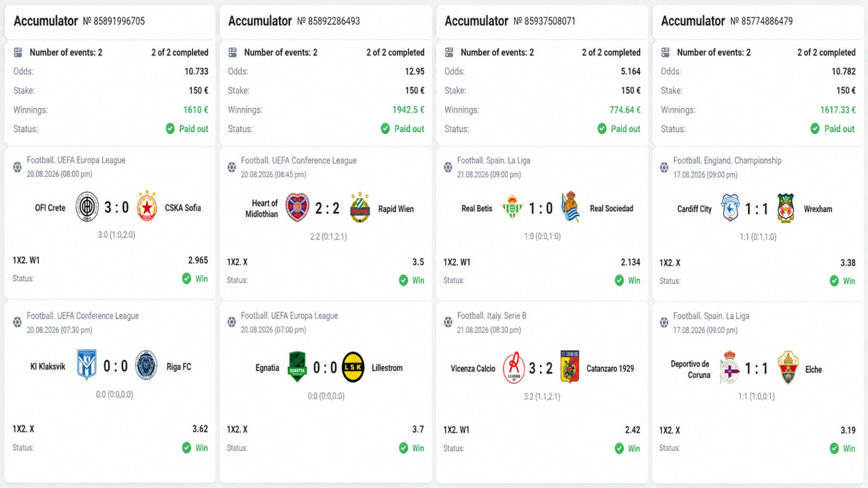Image resolution: width=868 pixels, height=488 pixels.
Task: Click the OFI Crete team crest
Action: coord(87,207)
